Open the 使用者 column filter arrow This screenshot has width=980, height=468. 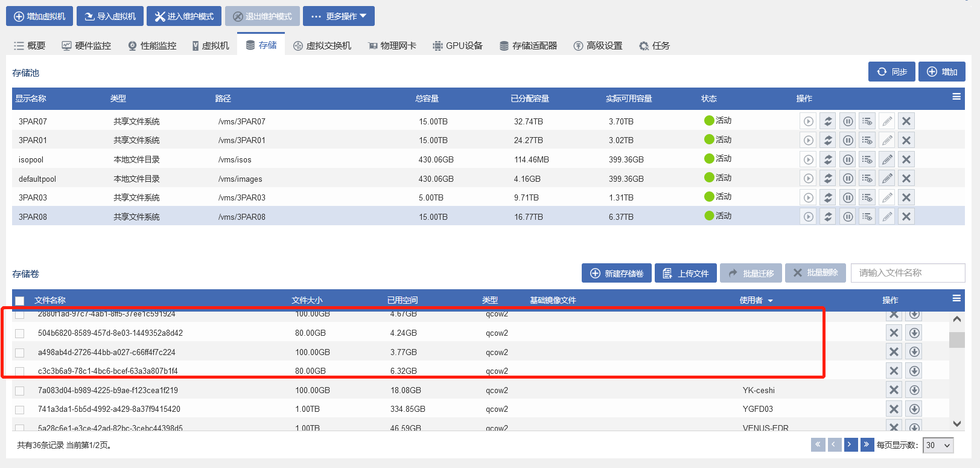(771, 301)
